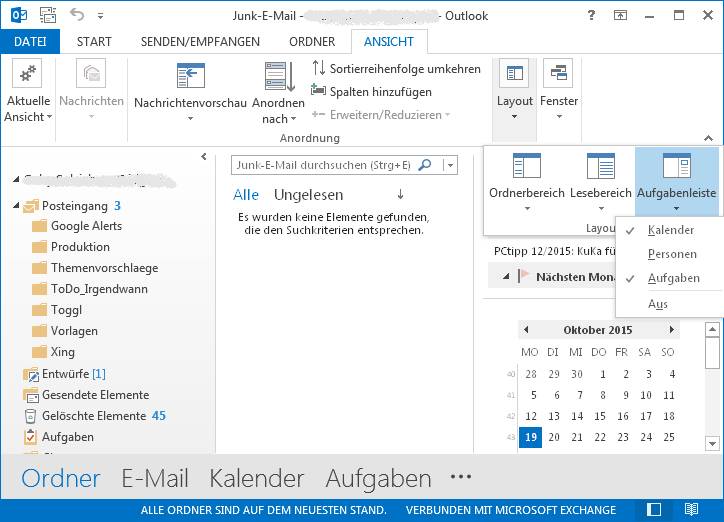The width and height of the screenshot is (724, 522).
Task: Open the Aktuelle Ansicht view settings
Action: tap(28, 92)
